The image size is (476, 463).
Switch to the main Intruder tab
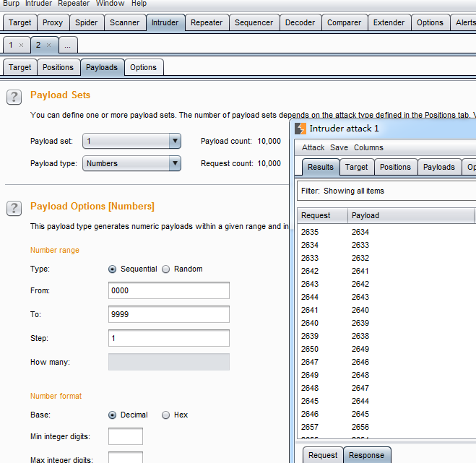click(165, 23)
